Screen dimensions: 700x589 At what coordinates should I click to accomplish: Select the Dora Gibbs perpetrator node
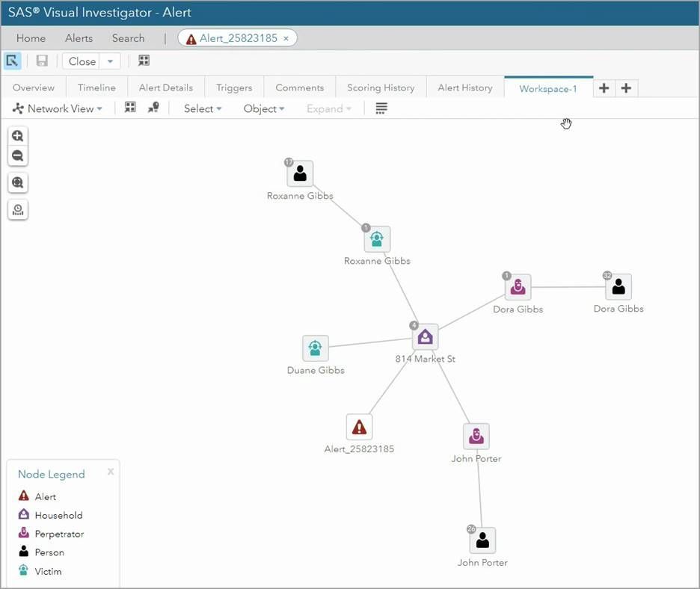[518, 287]
